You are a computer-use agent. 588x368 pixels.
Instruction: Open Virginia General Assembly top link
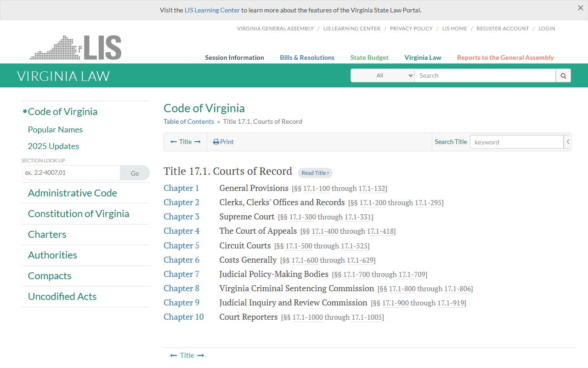tap(275, 29)
